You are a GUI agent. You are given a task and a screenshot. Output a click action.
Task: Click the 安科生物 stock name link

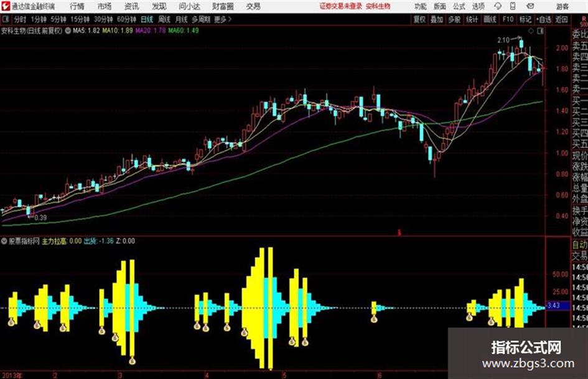(x=378, y=6)
